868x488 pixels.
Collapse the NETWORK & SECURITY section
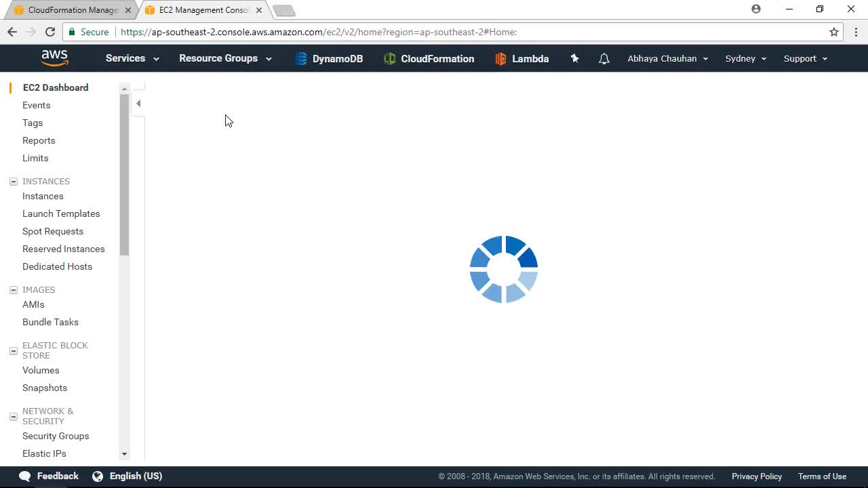(14, 416)
